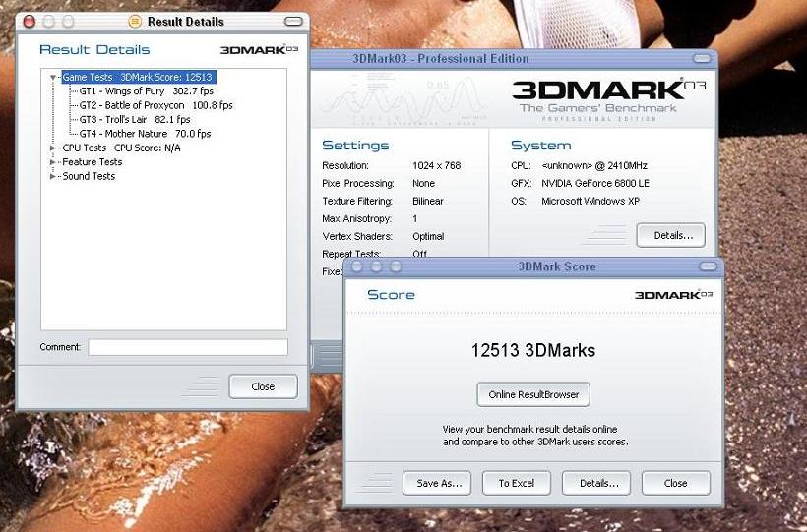Screen dimensions: 807x532
Task: Select GT1 - Wings of Fury result
Action: 147,91
